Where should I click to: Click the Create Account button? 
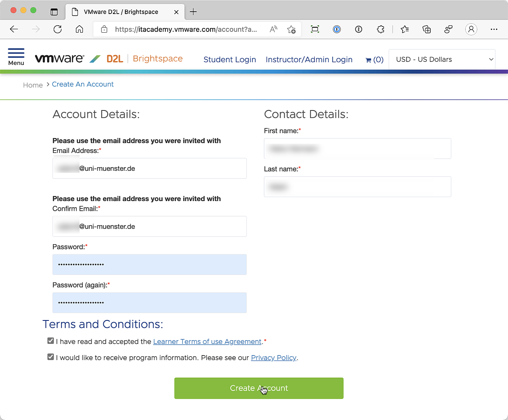click(259, 388)
